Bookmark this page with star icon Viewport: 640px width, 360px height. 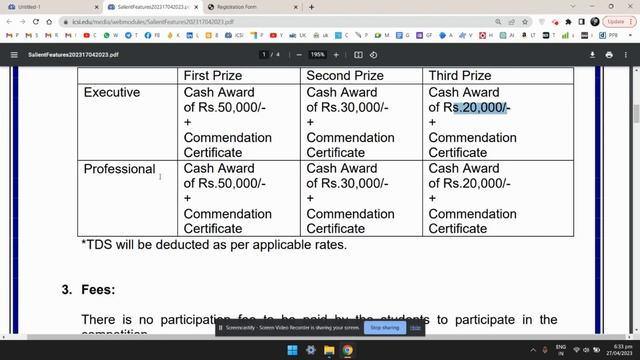pyautogui.click(x=525, y=22)
